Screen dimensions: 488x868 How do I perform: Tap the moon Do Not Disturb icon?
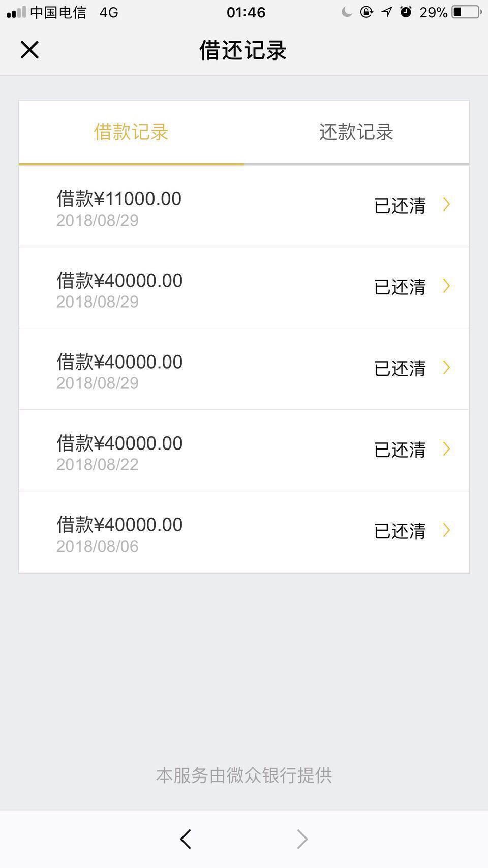coord(347,12)
